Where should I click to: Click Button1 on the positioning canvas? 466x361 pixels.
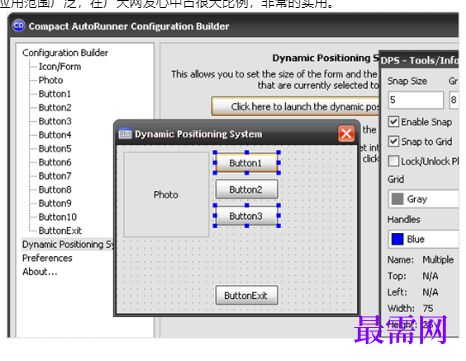coord(246,163)
